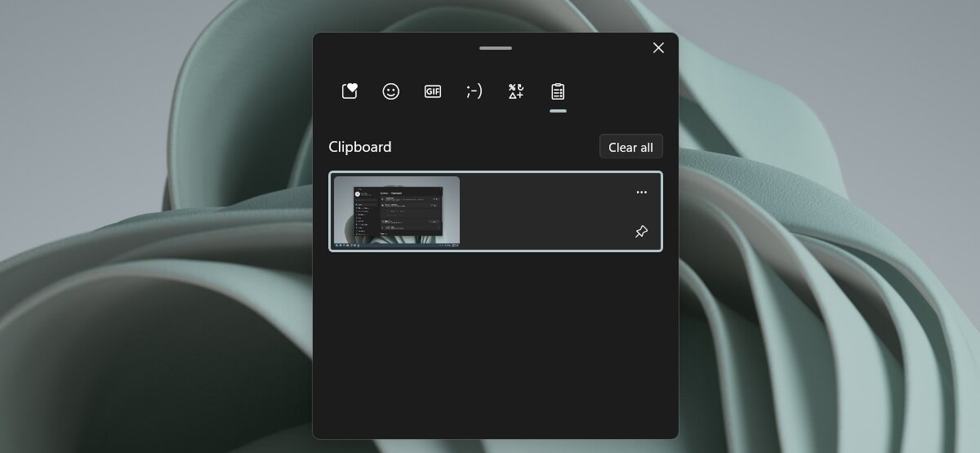This screenshot has width=980, height=453.
Task: Open the three-dot menu on clipboard item
Action: coord(641,193)
